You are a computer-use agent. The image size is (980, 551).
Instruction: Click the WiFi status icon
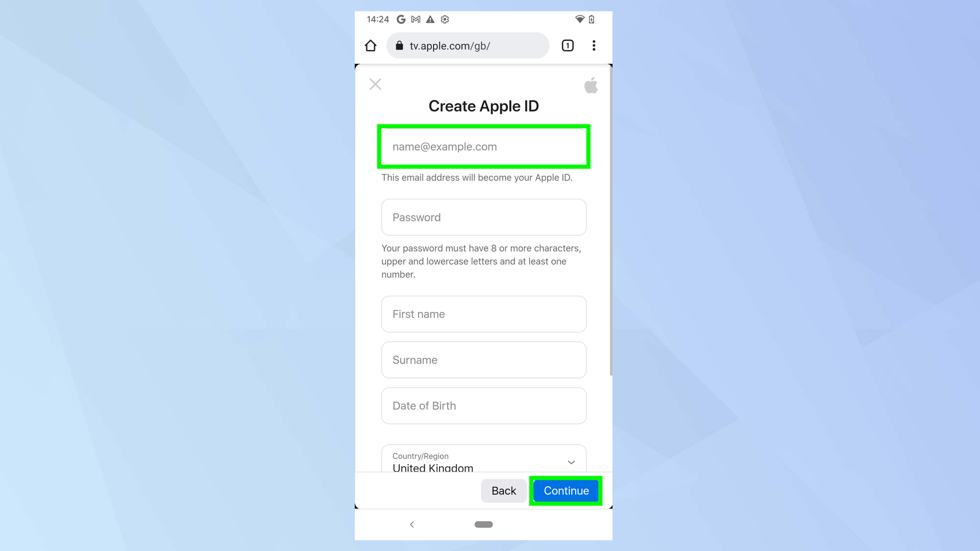(580, 19)
